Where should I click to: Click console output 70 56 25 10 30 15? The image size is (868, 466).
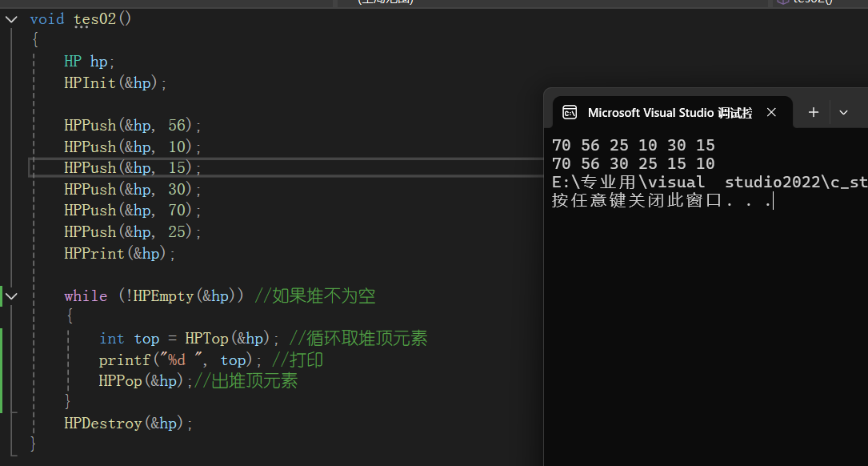coord(634,145)
